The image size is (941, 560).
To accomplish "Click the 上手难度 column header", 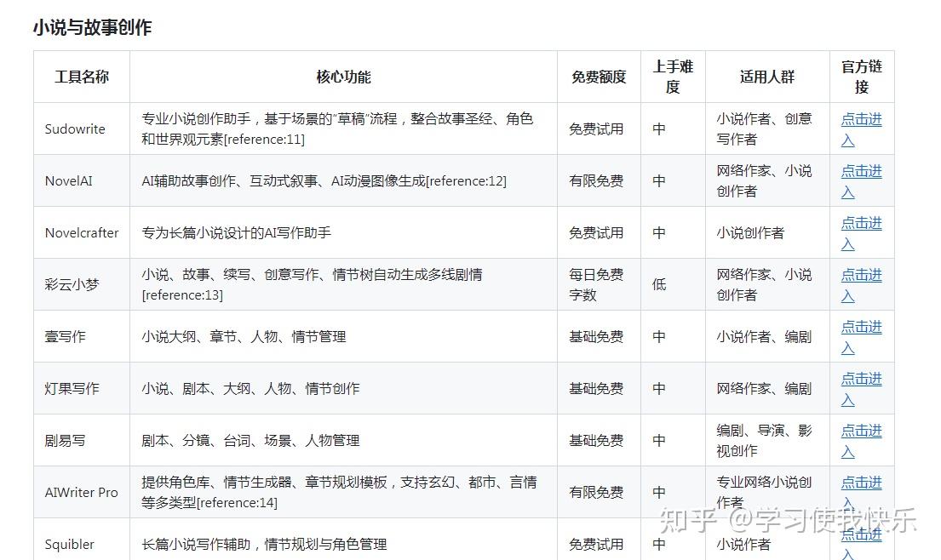I will (x=673, y=77).
